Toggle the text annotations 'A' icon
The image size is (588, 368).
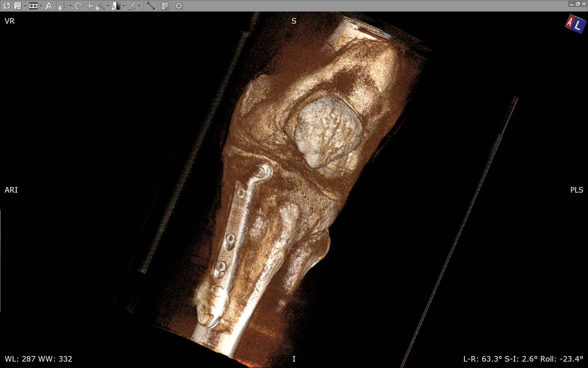(x=49, y=6)
